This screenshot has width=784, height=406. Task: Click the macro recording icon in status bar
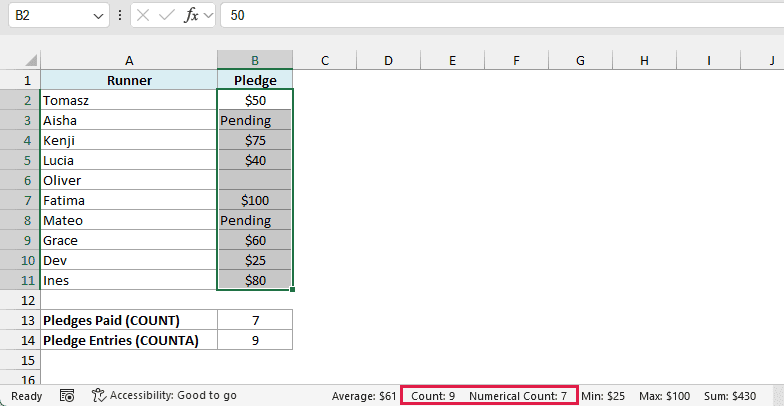coord(67,396)
